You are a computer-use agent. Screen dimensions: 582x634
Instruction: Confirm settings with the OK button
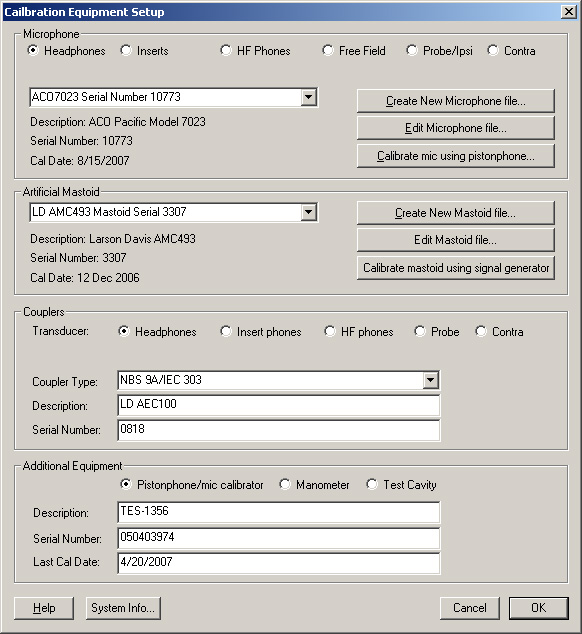539,608
